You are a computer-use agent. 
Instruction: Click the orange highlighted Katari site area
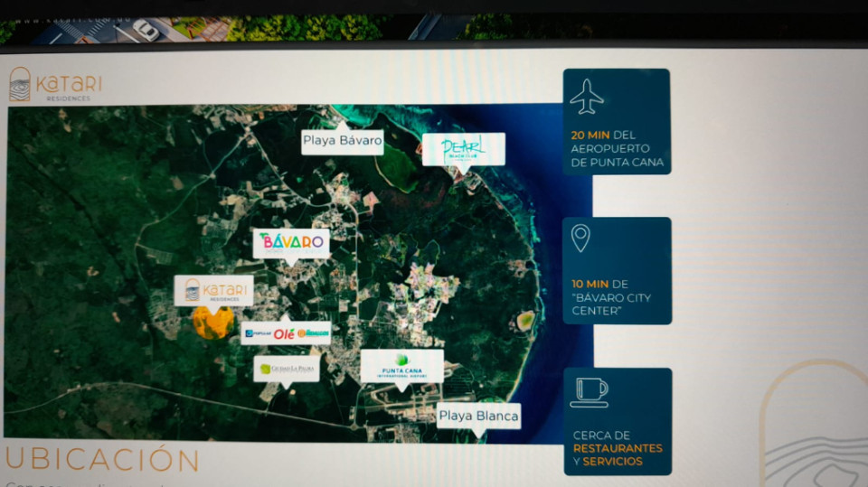click(213, 323)
